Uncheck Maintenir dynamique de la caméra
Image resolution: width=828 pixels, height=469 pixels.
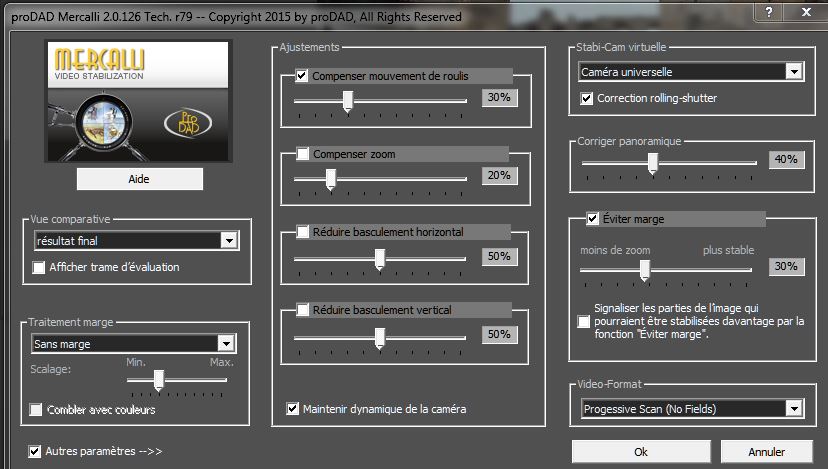point(293,408)
